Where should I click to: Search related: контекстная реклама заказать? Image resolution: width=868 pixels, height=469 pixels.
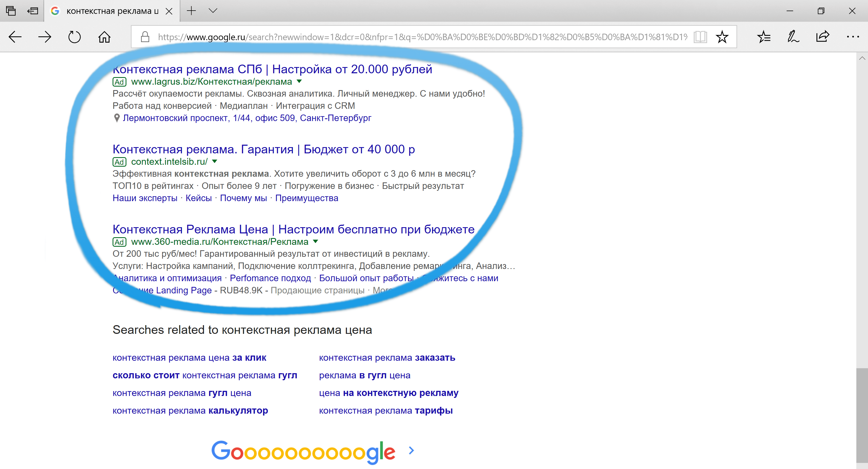click(387, 357)
